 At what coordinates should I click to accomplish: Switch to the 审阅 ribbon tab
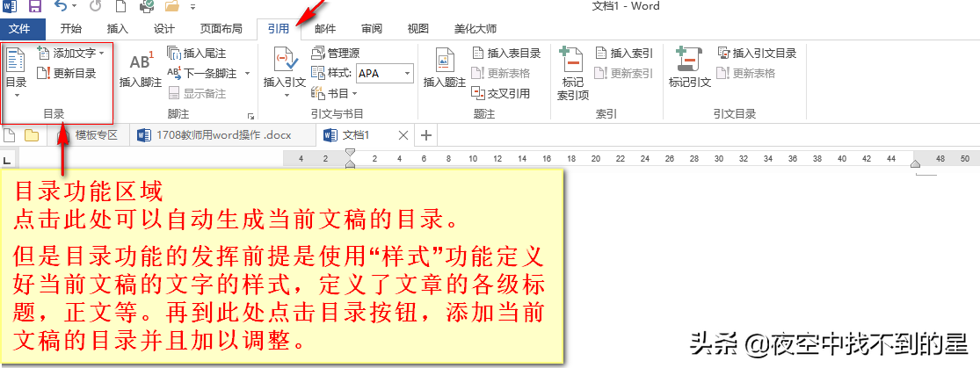371,29
